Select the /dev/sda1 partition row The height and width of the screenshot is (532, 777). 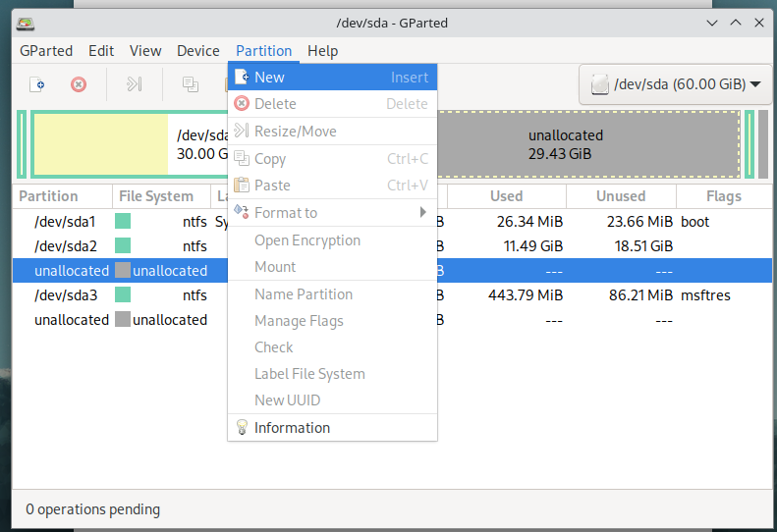[x=392, y=222]
